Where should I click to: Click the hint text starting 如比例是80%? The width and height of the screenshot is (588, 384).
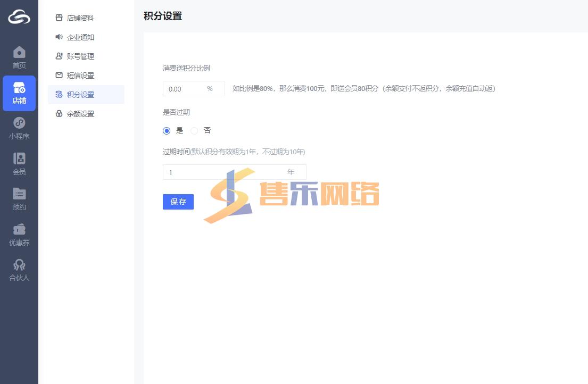click(364, 88)
